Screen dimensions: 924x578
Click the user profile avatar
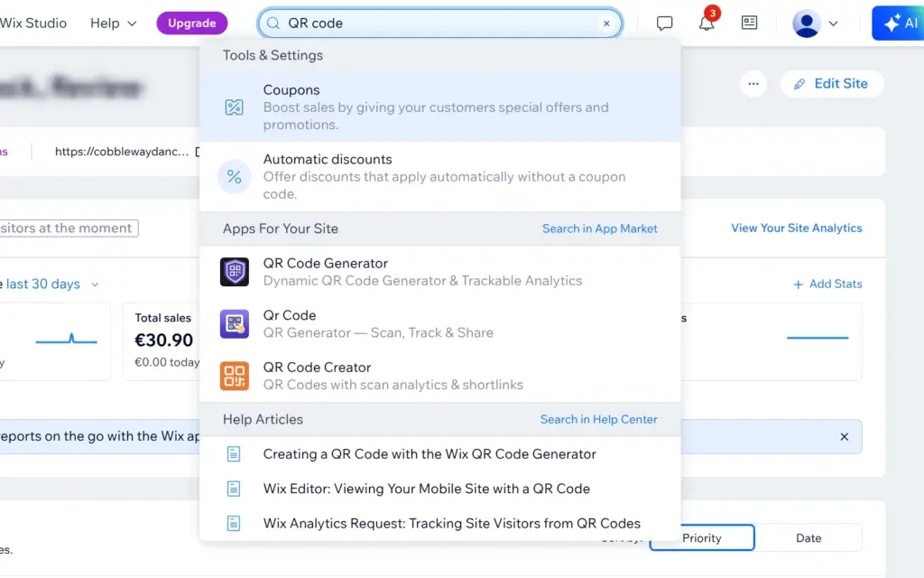pyautogui.click(x=806, y=23)
